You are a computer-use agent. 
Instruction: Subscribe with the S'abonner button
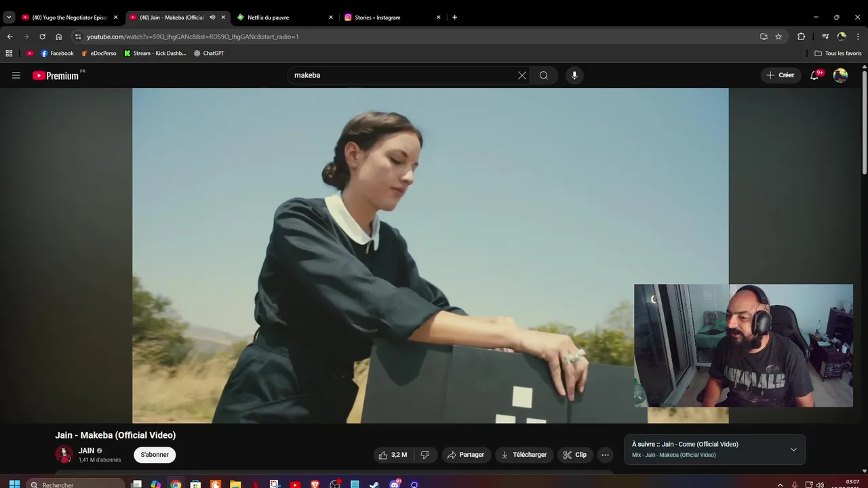[155, 455]
